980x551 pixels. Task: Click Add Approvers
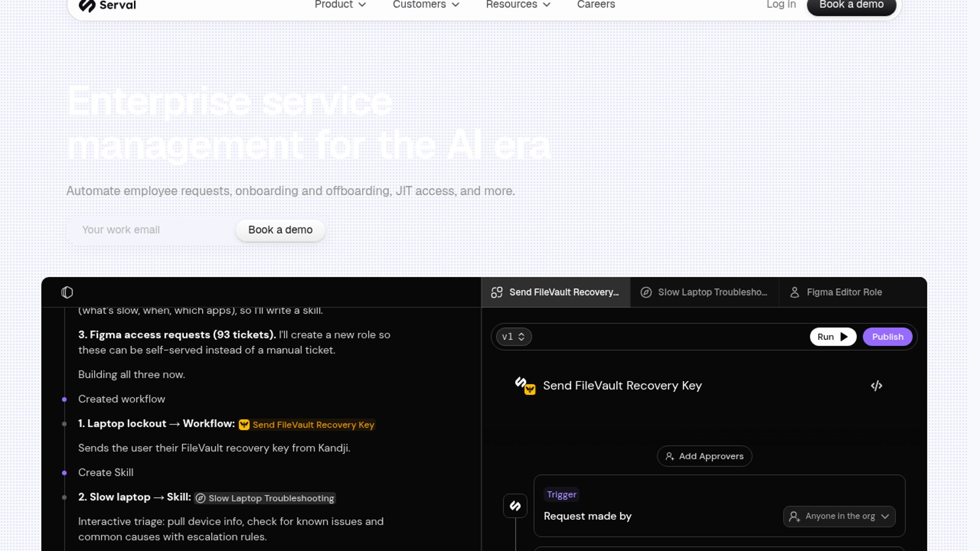point(704,456)
